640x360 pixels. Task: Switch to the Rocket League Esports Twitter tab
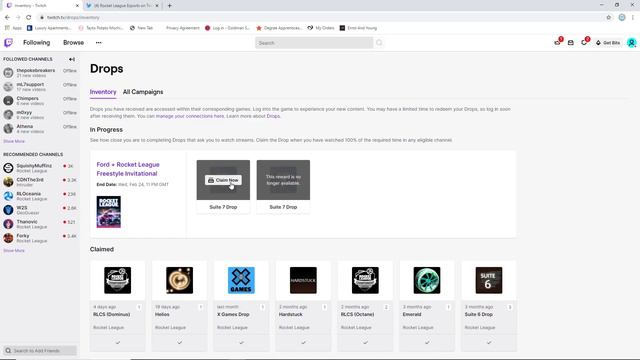click(x=122, y=6)
